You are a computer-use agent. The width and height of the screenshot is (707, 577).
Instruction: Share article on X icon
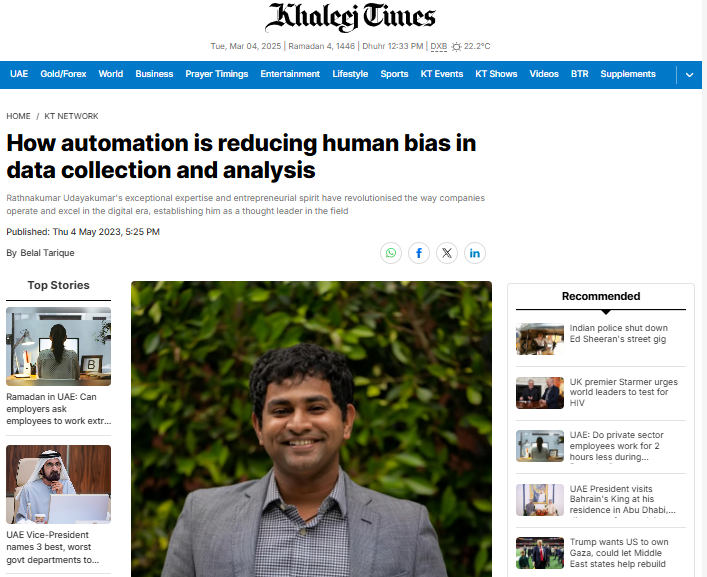(447, 253)
